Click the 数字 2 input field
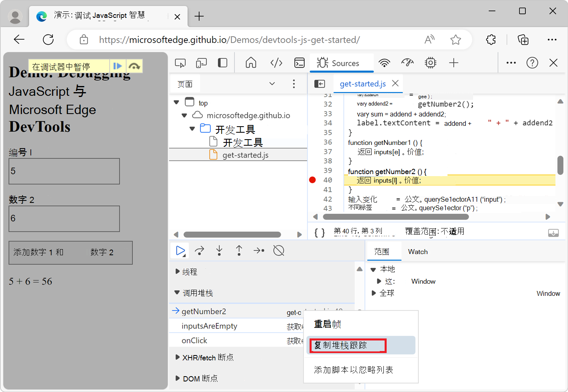The width and height of the screenshot is (568, 392). 64,219
